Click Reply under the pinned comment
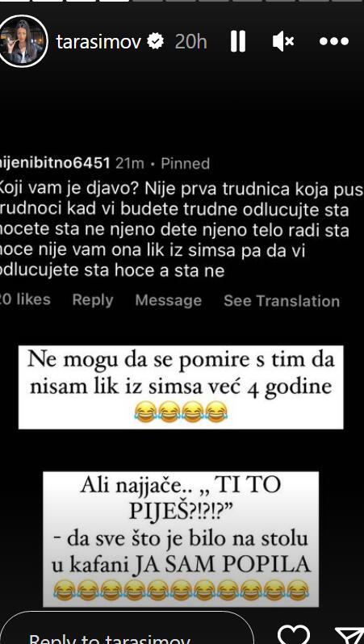This screenshot has height=644, width=364. pyautogui.click(x=93, y=300)
